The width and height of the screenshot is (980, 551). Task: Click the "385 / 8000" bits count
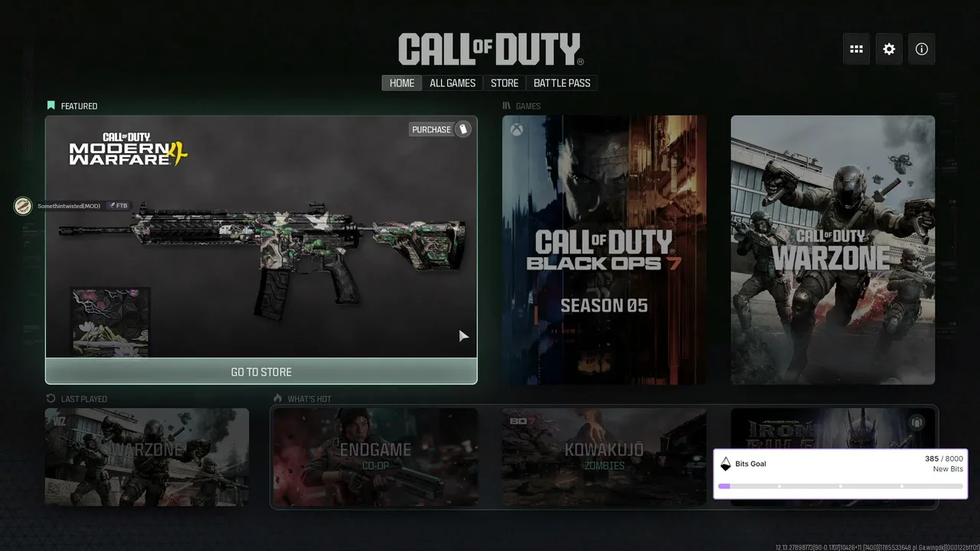[x=943, y=459]
